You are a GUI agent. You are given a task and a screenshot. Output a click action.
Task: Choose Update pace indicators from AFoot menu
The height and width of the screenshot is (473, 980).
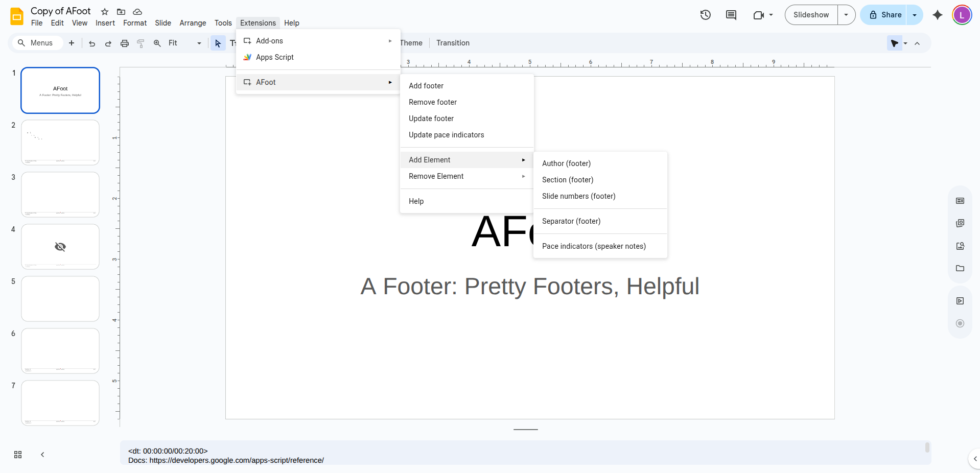pos(446,135)
